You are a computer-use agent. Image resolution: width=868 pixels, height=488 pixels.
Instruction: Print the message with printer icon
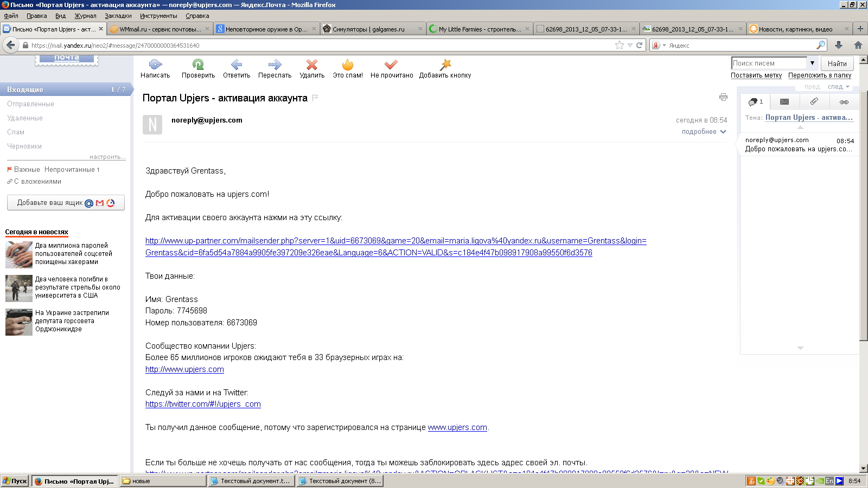coord(723,97)
